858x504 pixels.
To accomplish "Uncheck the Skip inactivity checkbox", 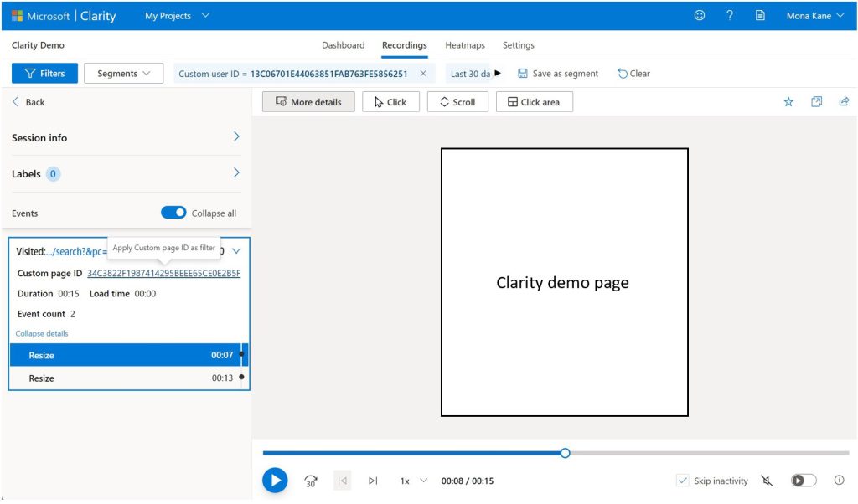I will pos(682,481).
